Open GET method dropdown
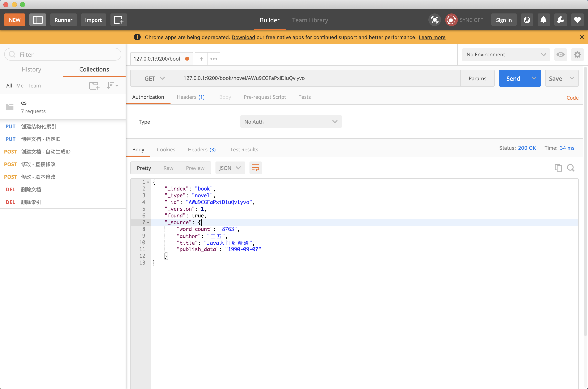This screenshot has width=588, height=389. click(x=155, y=78)
